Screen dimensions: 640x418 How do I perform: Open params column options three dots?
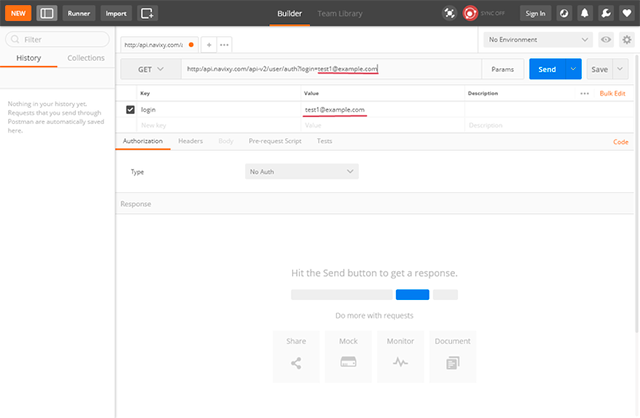click(584, 93)
